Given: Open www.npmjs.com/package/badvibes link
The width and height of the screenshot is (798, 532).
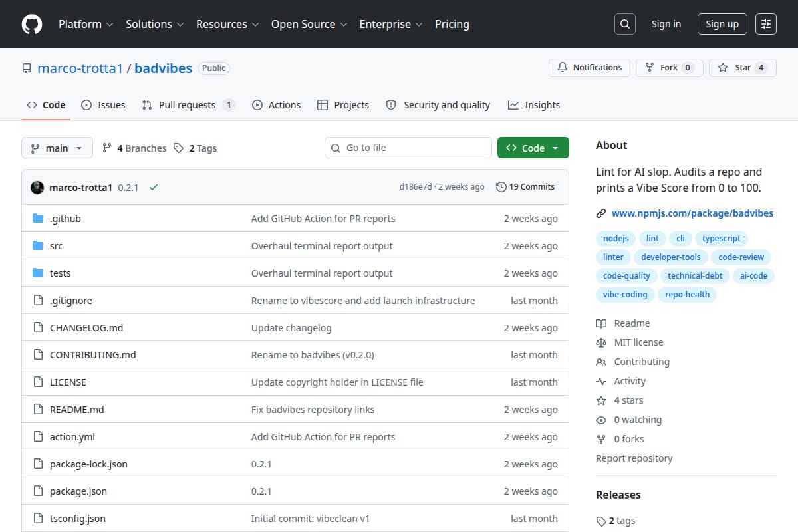Looking at the screenshot, I should tap(692, 213).
